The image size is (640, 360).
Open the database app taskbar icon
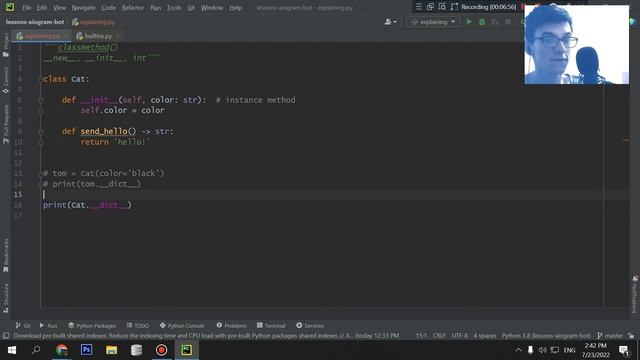[136, 350]
